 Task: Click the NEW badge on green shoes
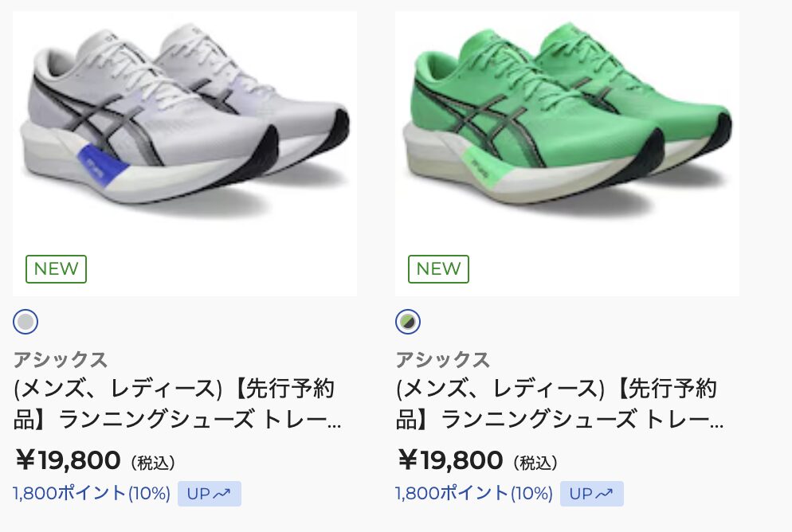(x=438, y=269)
